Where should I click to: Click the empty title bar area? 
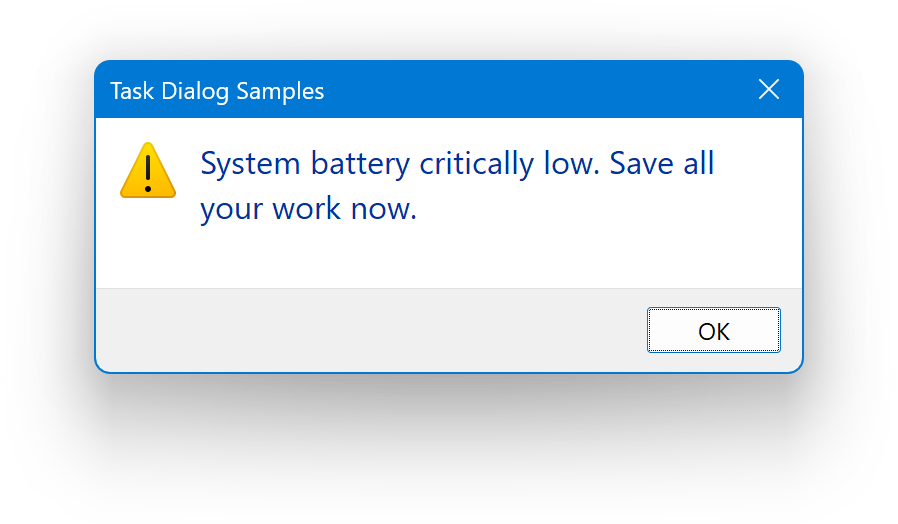pyautogui.click(x=540, y=90)
